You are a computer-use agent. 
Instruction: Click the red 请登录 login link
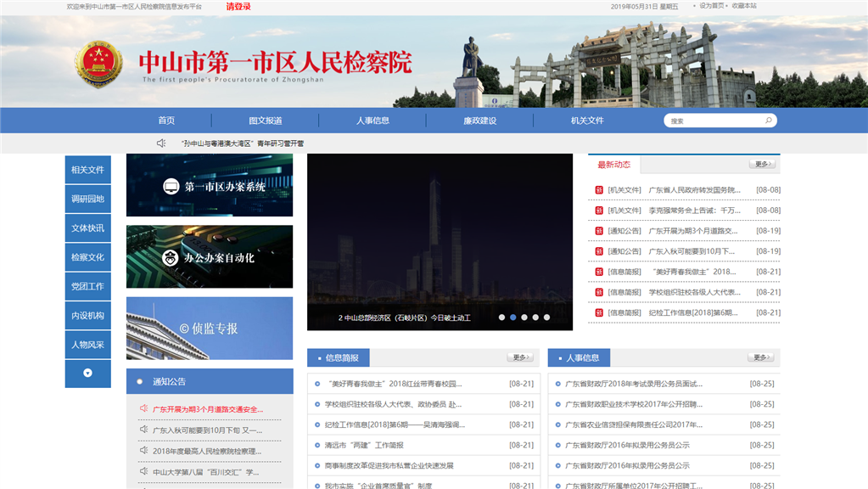tap(238, 7)
